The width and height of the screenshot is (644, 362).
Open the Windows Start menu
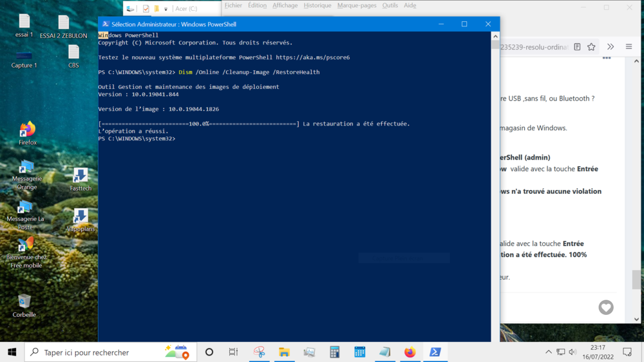(x=12, y=352)
